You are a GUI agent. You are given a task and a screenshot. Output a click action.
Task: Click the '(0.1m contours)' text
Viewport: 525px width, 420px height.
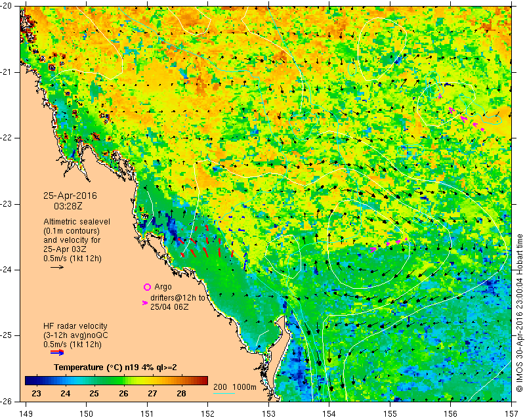click(72, 231)
